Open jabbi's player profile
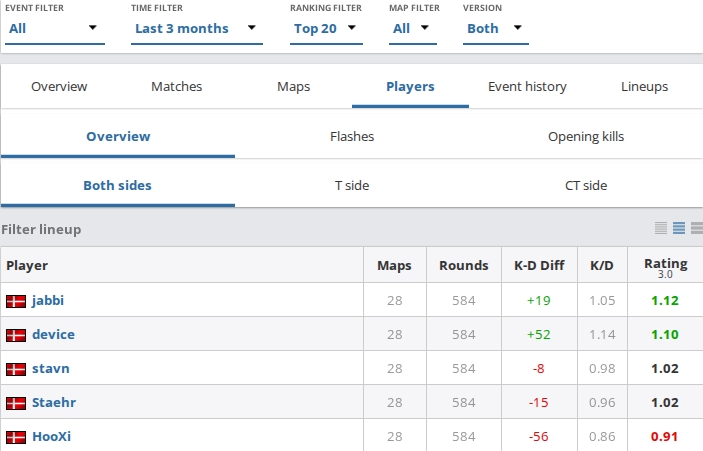Viewport: 703px width, 451px height. (x=48, y=300)
